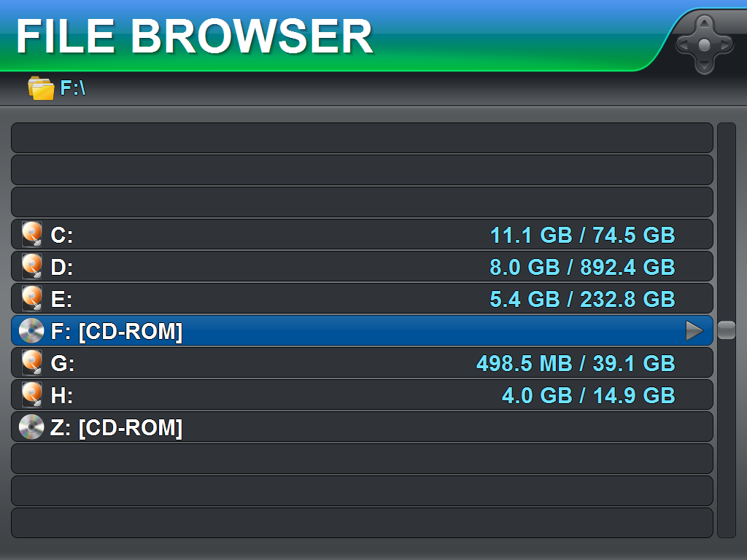Click the D-pad center button
The width and height of the screenshot is (747, 560).
(704, 44)
